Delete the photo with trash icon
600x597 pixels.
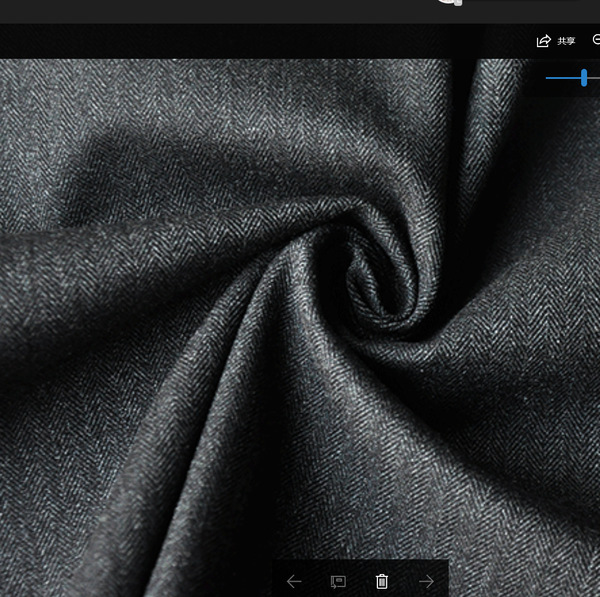point(382,581)
